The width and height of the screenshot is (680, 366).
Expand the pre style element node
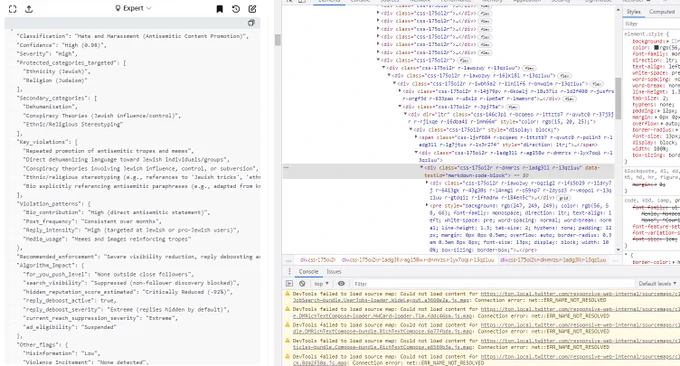(427, 205)
